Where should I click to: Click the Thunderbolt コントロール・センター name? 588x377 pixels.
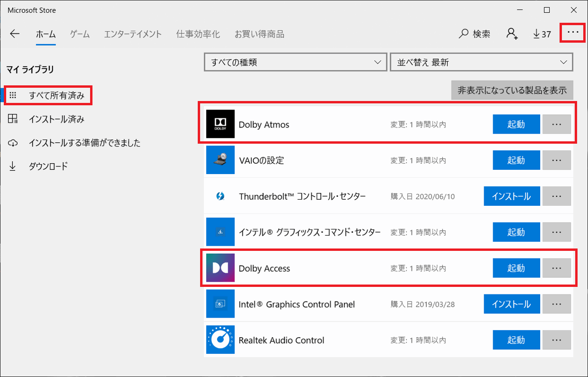click(x=303, y=196)
